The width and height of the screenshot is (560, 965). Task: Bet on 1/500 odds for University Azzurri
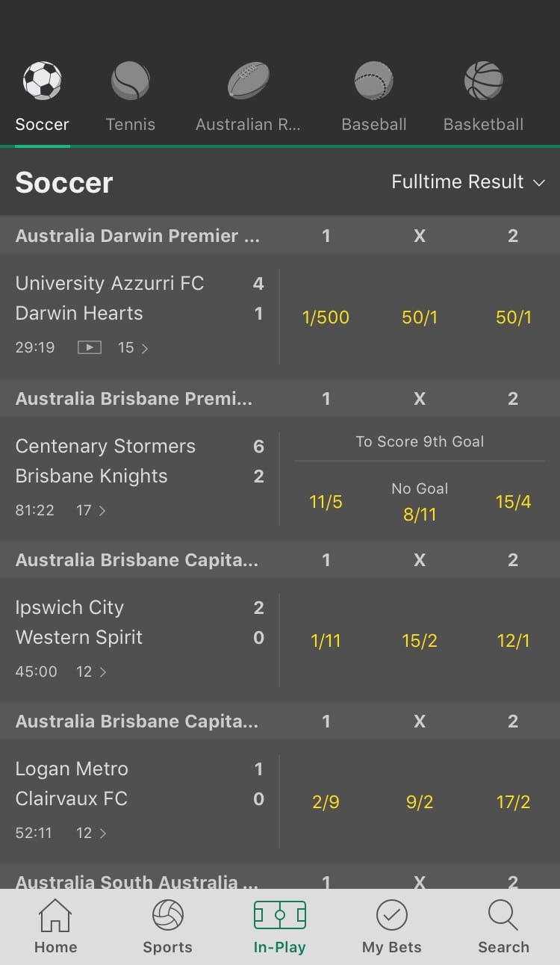coord(326,317)
